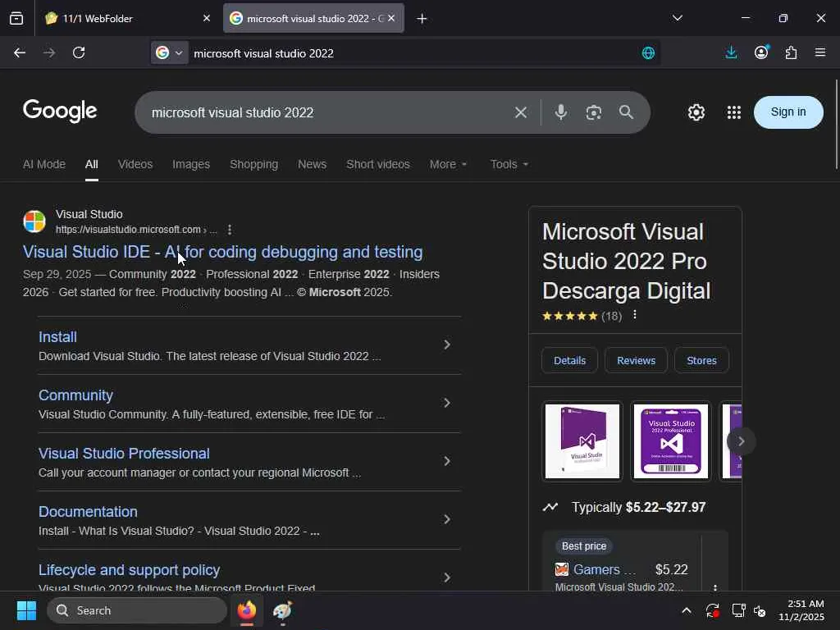Expand the Tools dropdown

click(509, 164)
